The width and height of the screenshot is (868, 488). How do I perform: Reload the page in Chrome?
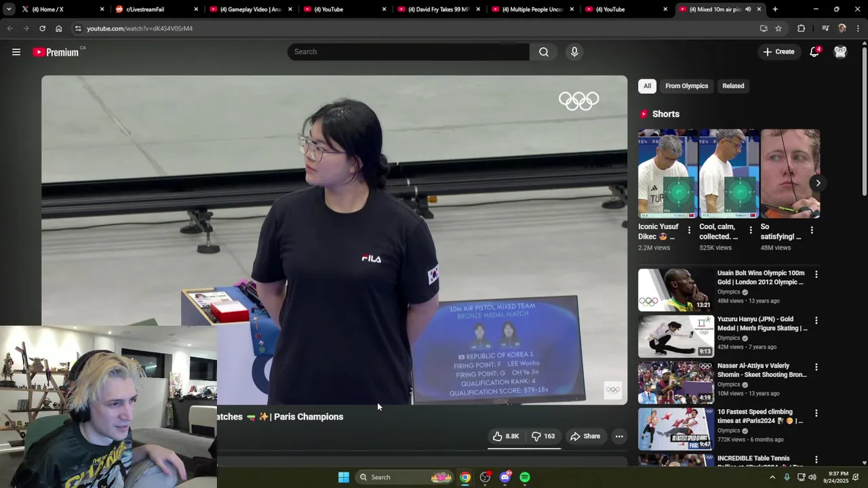click(42, 28)
